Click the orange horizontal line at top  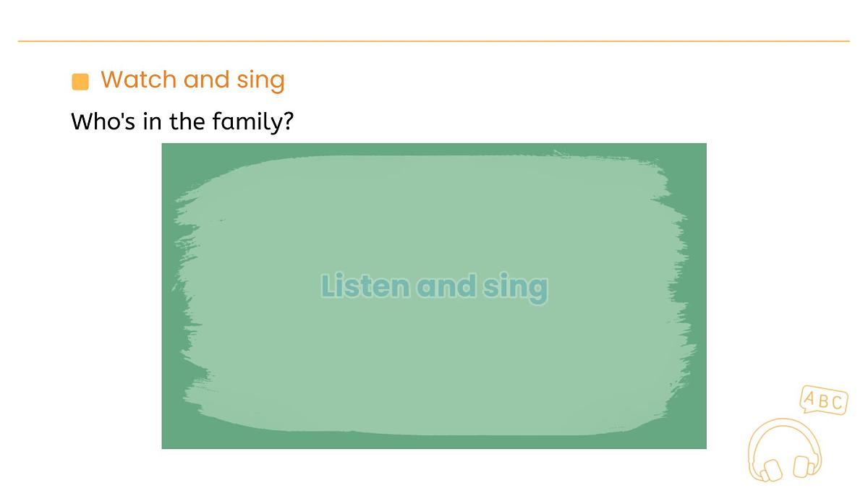[x=434, y=41]
